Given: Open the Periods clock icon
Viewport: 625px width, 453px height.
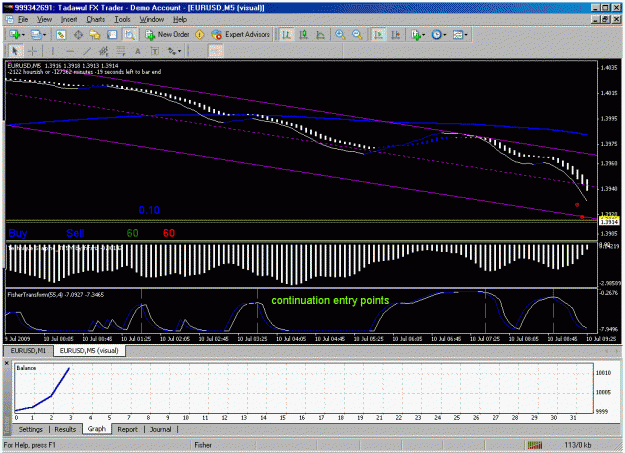Looking at the screenshot, I should click(x=436, y=35).
